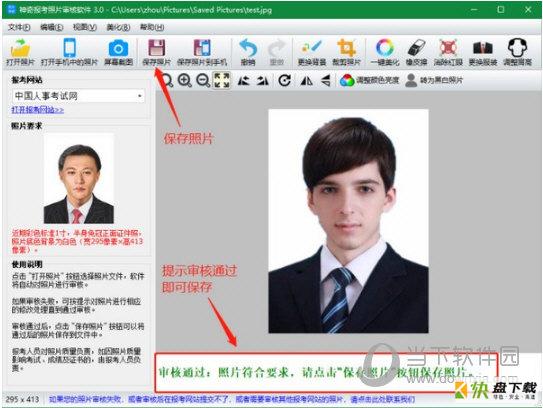Toggle the fit-to-window arrows icon

click(x=221, y=80)
